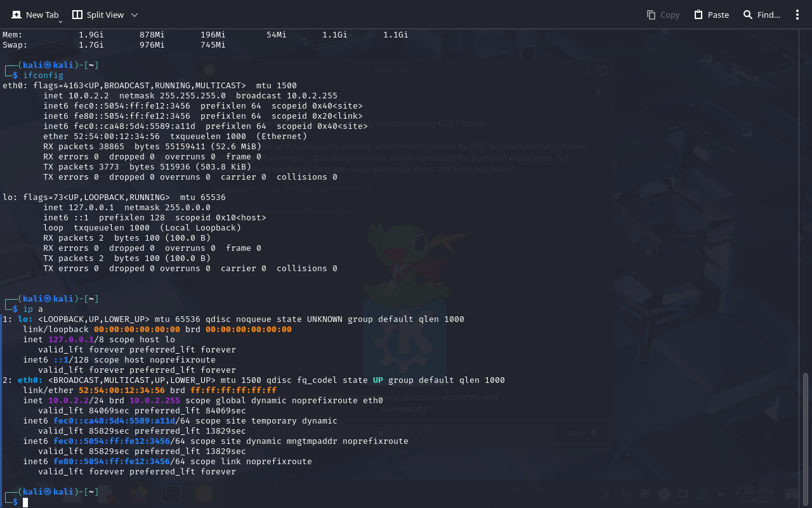Expand the New Tab profile dropdown arrow
The height and width of the screenshot is (508, 812).
61,22
